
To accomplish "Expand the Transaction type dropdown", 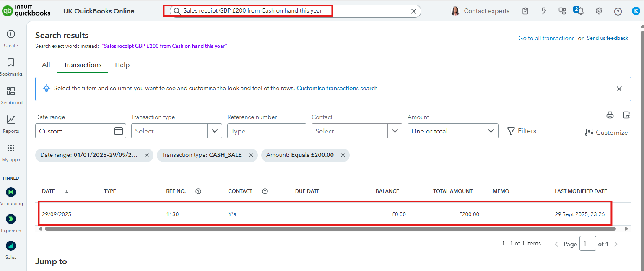I will [x=215, y=131].
